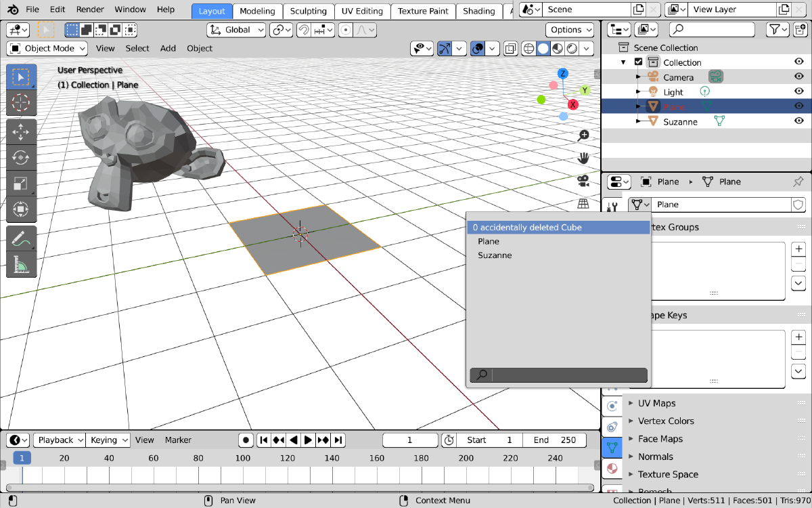This screenshot has height=508, width=812.
Task: Select the Move tool
Action: [x=21, y=132]
